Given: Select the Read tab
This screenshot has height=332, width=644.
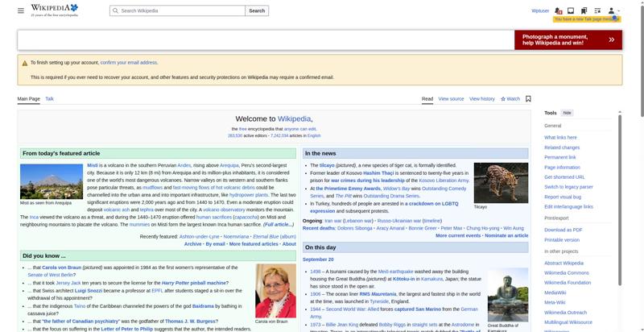Looking at the screenshot, I should 427,98.
